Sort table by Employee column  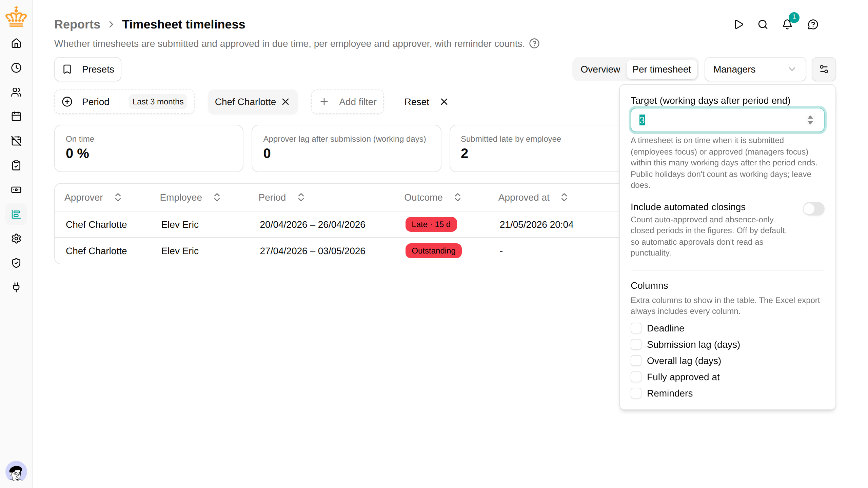coord(190,197)
